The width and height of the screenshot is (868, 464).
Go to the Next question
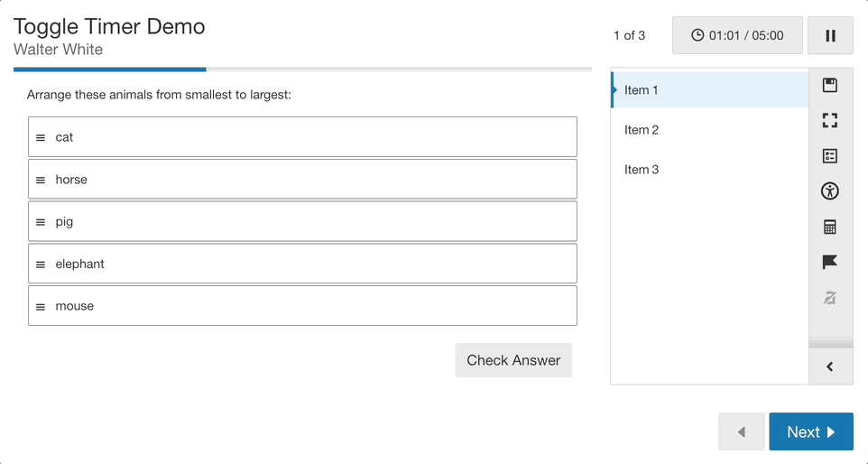(x=811, y=432)
